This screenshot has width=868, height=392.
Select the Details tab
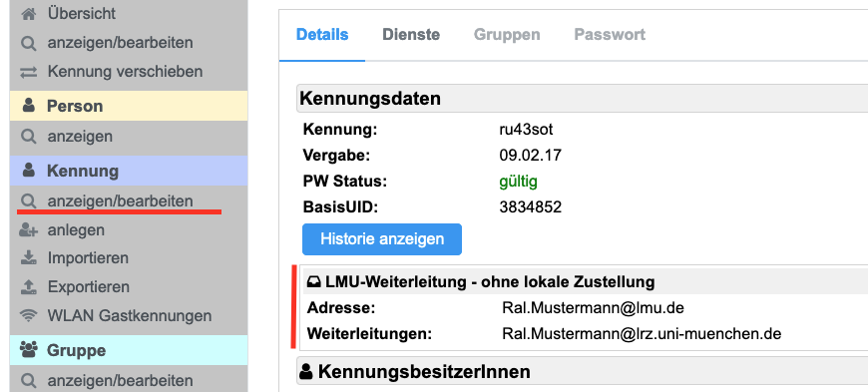click(x=322, y=34)
